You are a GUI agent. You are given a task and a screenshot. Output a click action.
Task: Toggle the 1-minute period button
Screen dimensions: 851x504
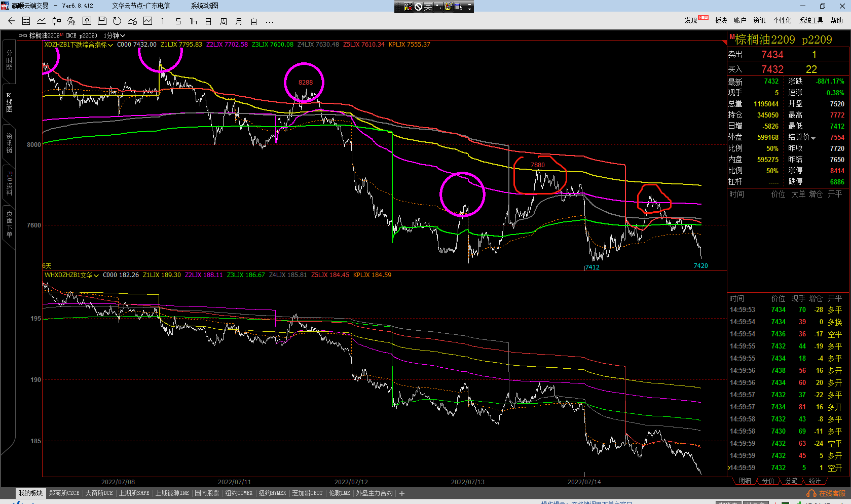pos(163,21)
